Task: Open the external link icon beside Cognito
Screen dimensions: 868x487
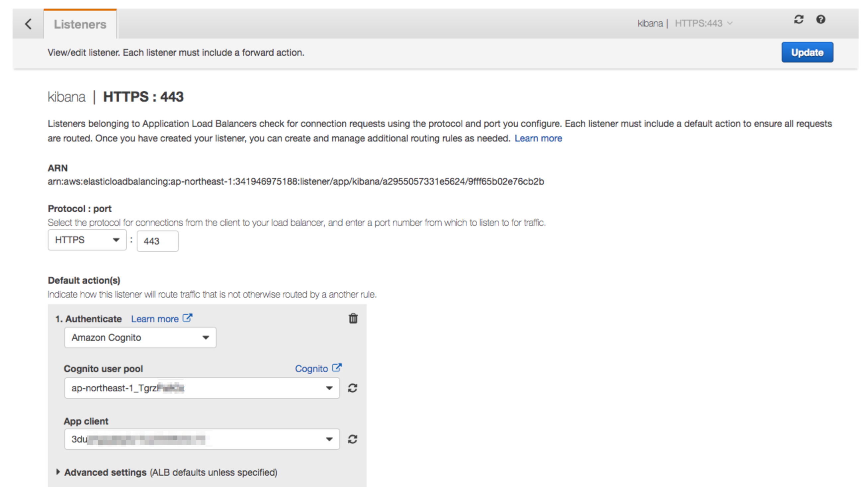Action: click(x=337, y=368)
